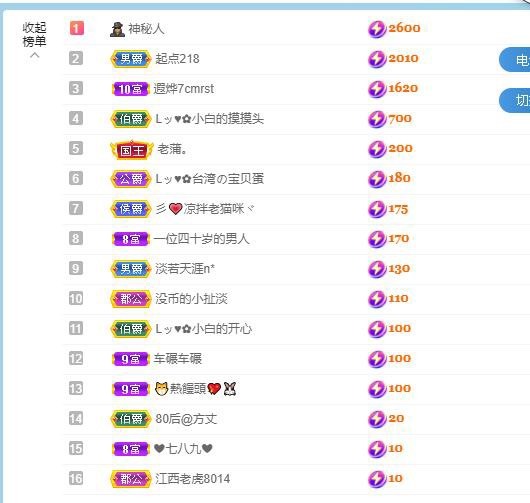This screenshot has width=530, height=503.
Task: Select user 一位四十岁的男人
Action: [201, 239]
